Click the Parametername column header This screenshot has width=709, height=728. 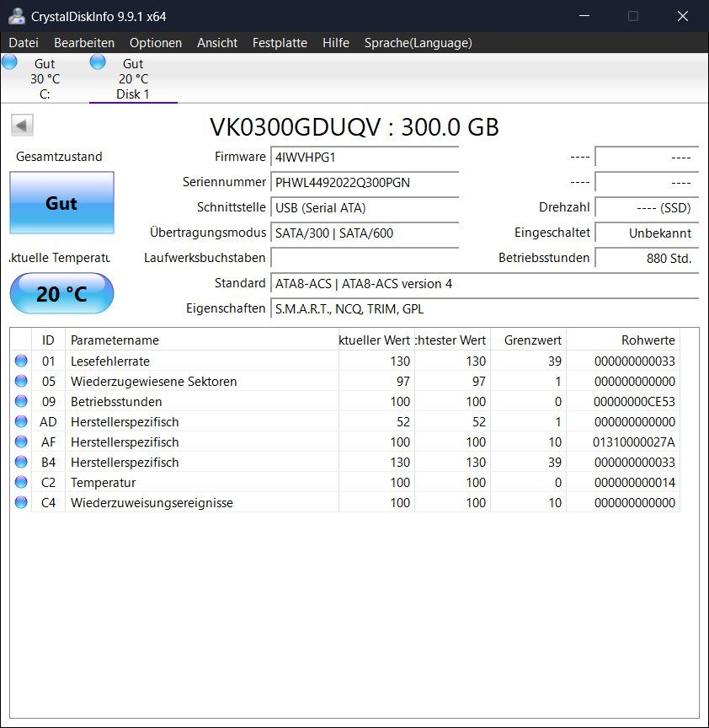pyautogui.click(x=202, y=340)
